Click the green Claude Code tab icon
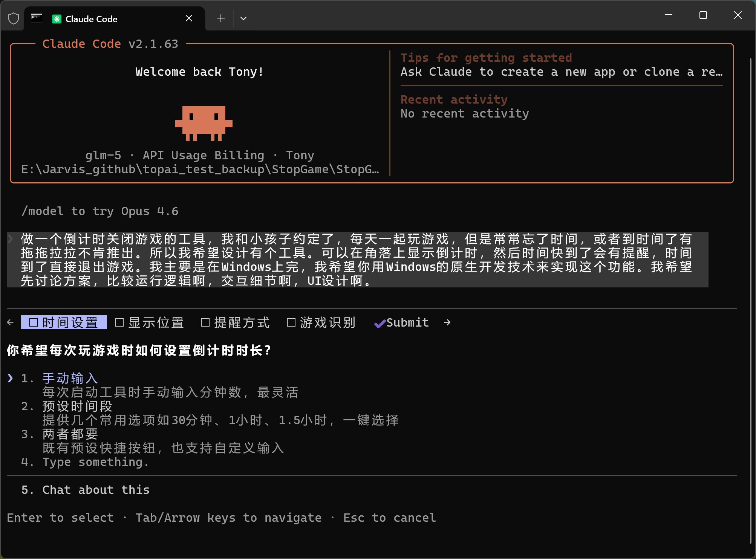This screenshot has width=756, height=559. [57, 19]
